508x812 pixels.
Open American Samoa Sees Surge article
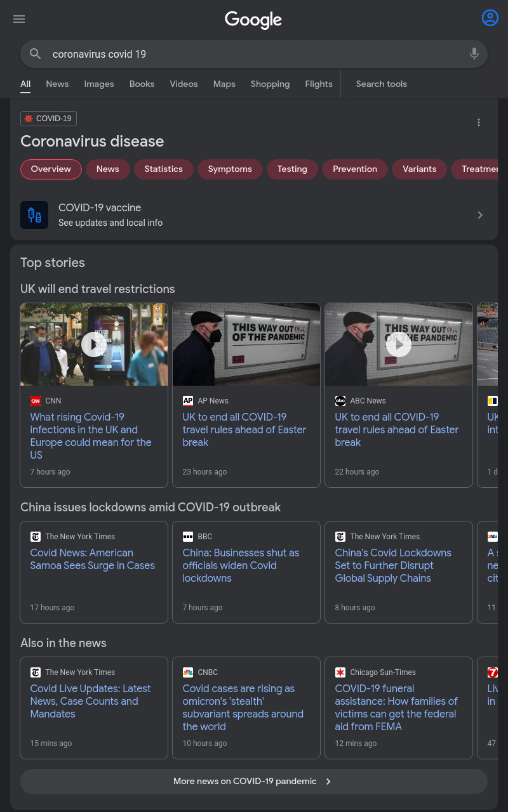93,559
